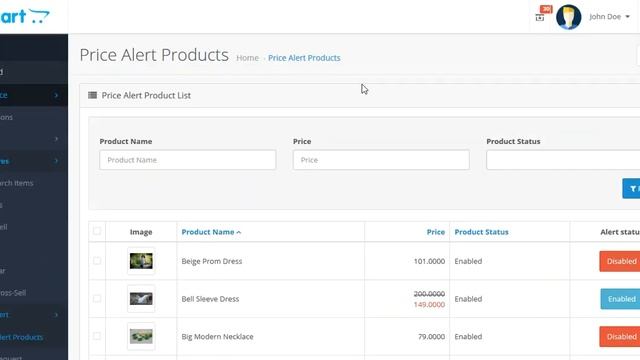Open the Cross-Sell sidebar entry

tap(13, 293)
